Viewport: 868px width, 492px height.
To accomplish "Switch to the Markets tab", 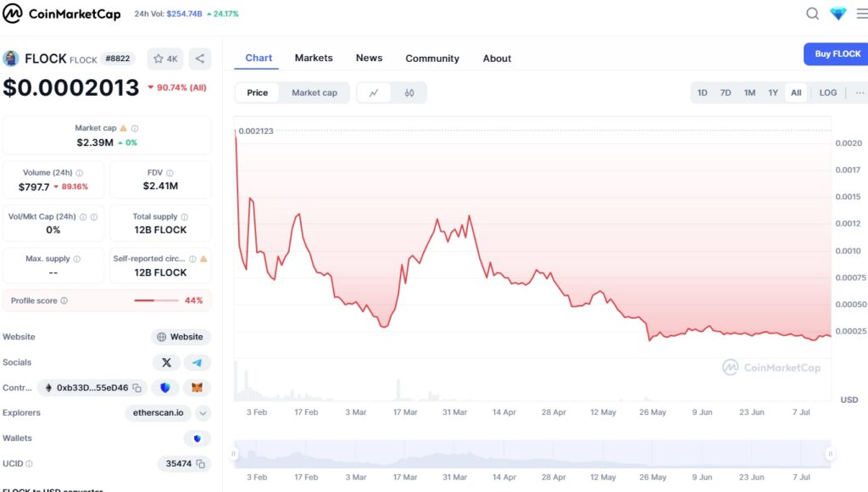I will point(314,58).
